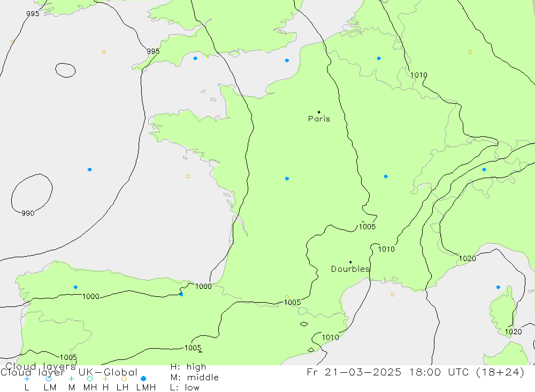The image size is (535, 392).
Task: Click the 'L: low' legend text
Action: click(185, 388)
